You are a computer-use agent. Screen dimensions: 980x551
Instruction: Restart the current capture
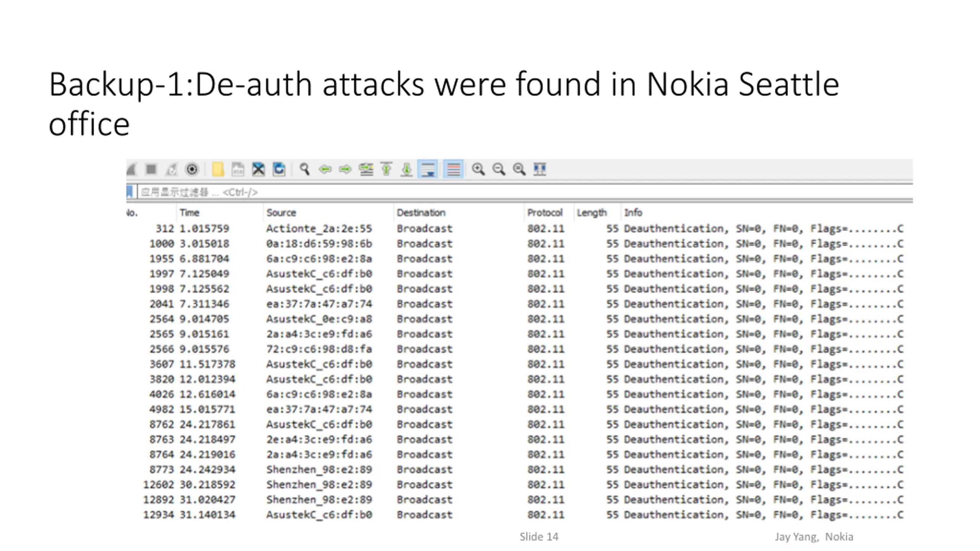(171, 169)
